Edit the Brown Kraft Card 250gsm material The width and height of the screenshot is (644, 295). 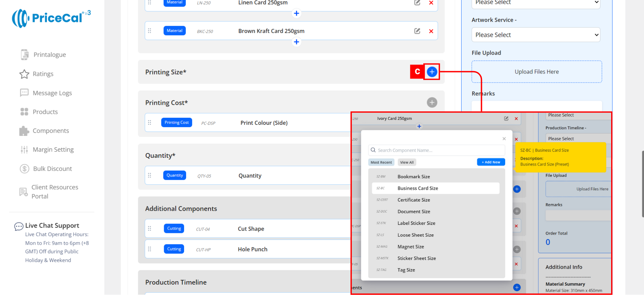click(417, 31)
